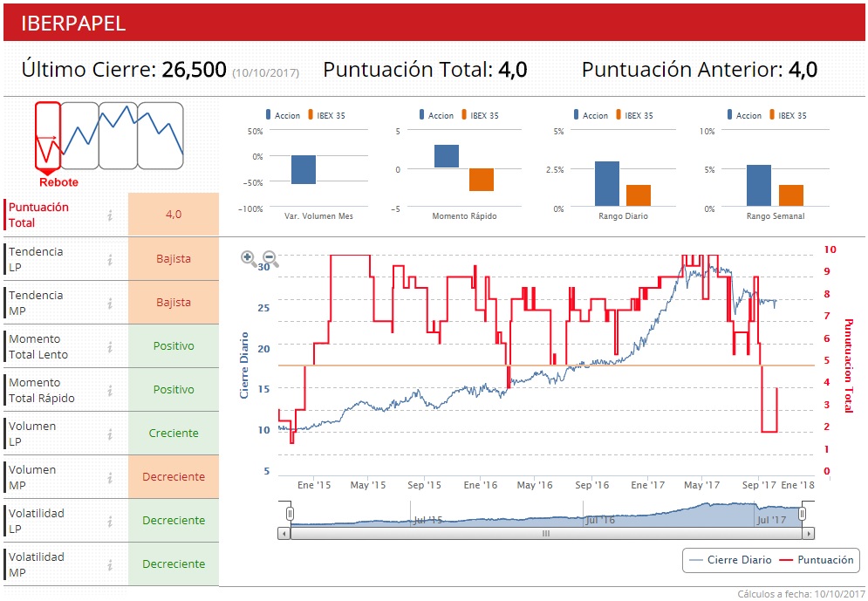Click Creciente value for Volumen LP
868x601 pixels.
174,434
